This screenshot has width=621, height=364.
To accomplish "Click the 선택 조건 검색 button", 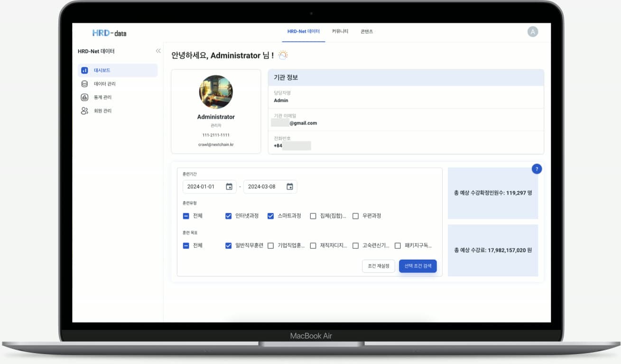I will click(x=418, y=266).
